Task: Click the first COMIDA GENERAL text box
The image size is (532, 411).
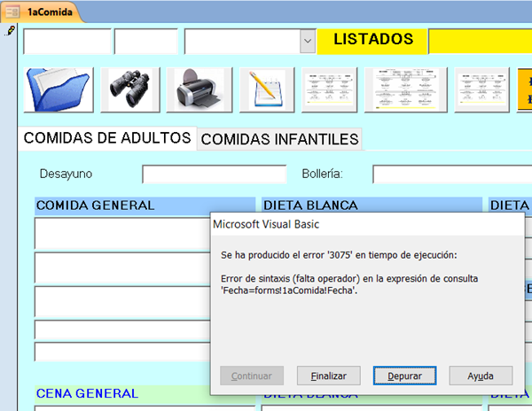Action: point(122,234)
